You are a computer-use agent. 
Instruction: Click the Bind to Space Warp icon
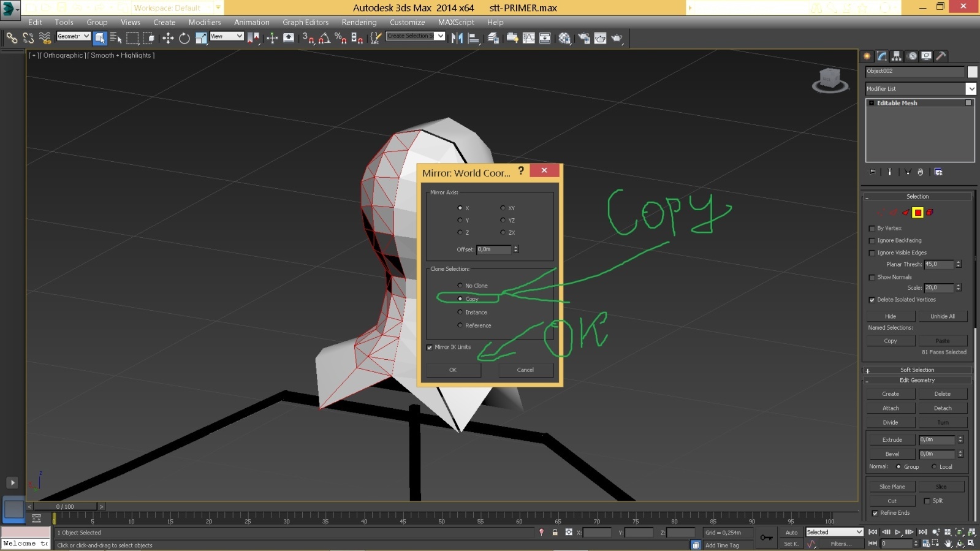tap(45, 38)
